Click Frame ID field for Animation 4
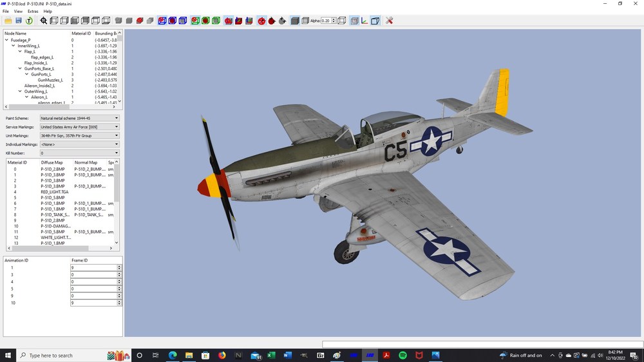The image size is (644, 362). click(x=93, y=281)
